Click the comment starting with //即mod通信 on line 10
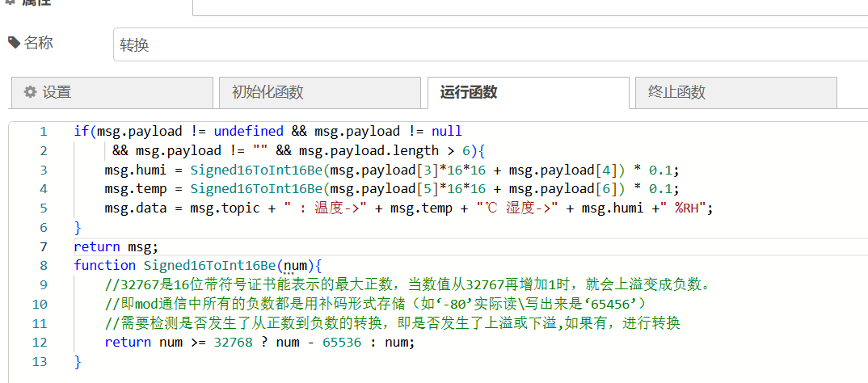The width and height of the screenshot is (868, 383). click(375, 304)
